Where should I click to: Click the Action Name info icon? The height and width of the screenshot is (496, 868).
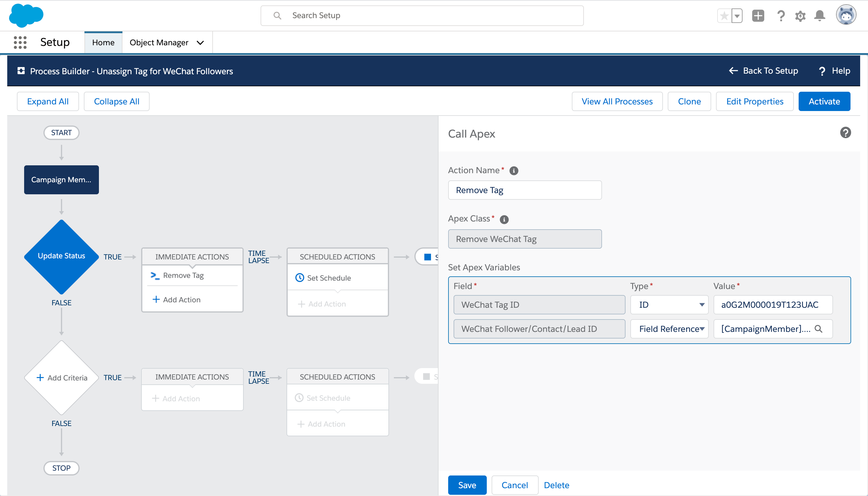514,171
